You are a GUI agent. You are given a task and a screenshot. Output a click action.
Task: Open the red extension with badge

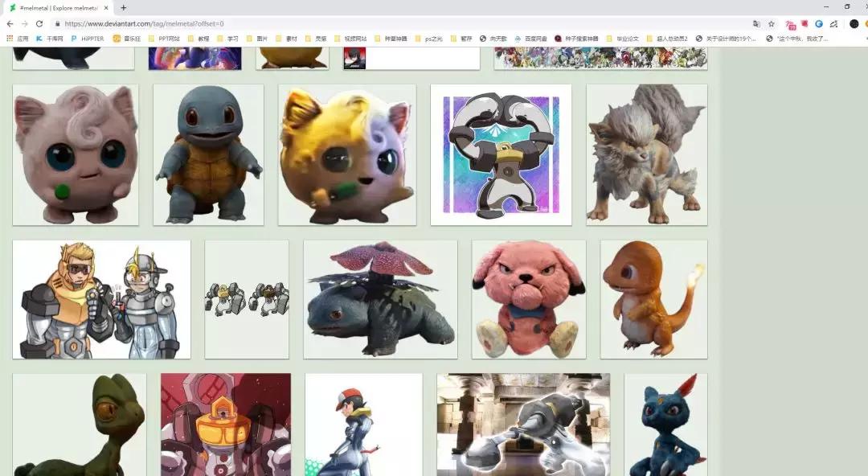791,24
